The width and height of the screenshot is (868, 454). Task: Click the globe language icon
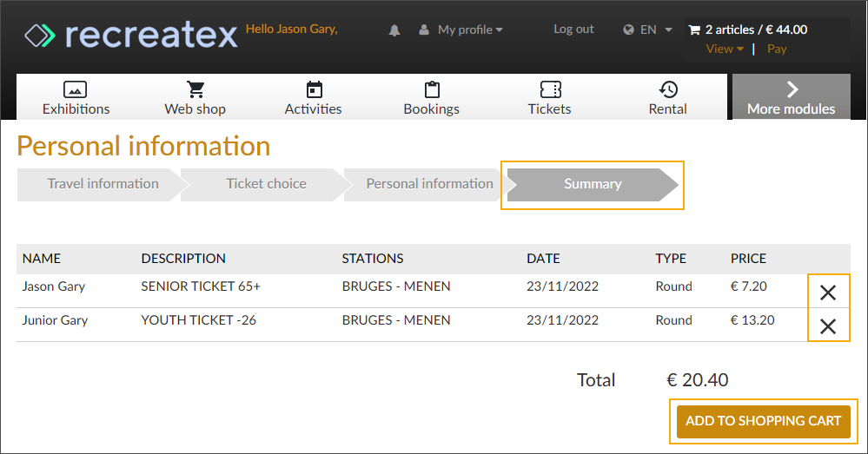pyautogui.click(x=628, y=30)
